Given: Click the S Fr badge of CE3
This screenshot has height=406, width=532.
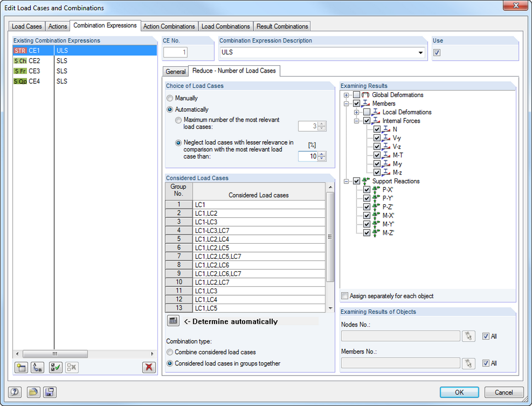Looking at the screenshot, I should [x=20, y=71].
